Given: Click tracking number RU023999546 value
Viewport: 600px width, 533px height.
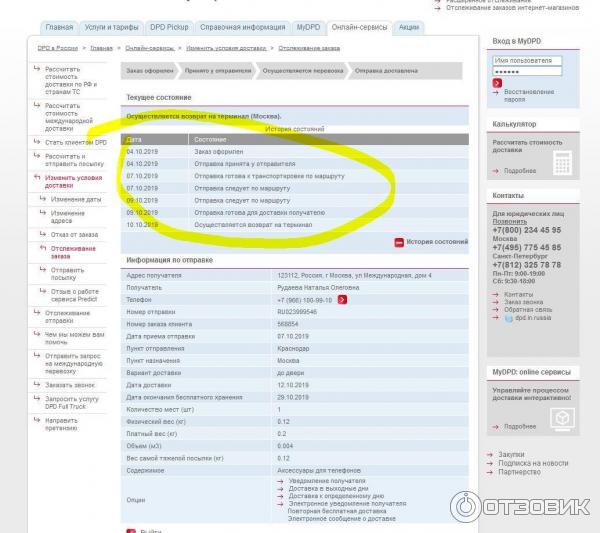Looking at the screenshot, I should 297,312.
